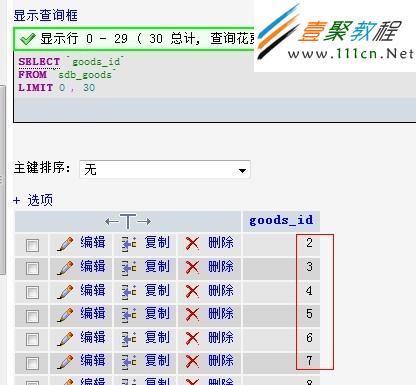416x385 pixels.
Task: Click the red X delete icon in row 5
Action: 192,315
